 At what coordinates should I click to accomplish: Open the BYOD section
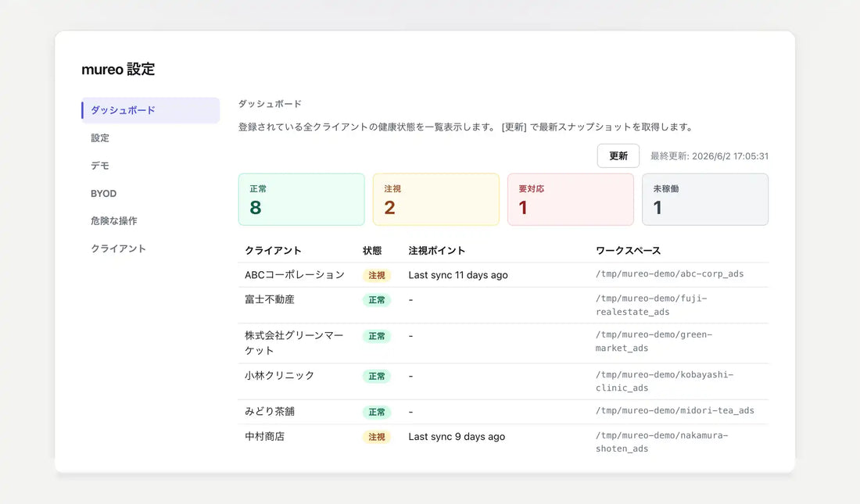click(104, 194)
